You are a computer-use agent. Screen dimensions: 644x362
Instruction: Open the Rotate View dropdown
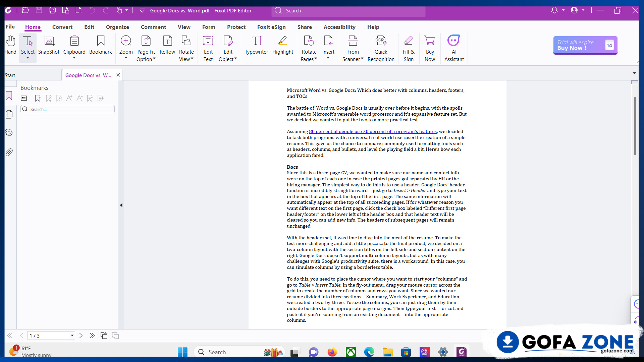192,59
